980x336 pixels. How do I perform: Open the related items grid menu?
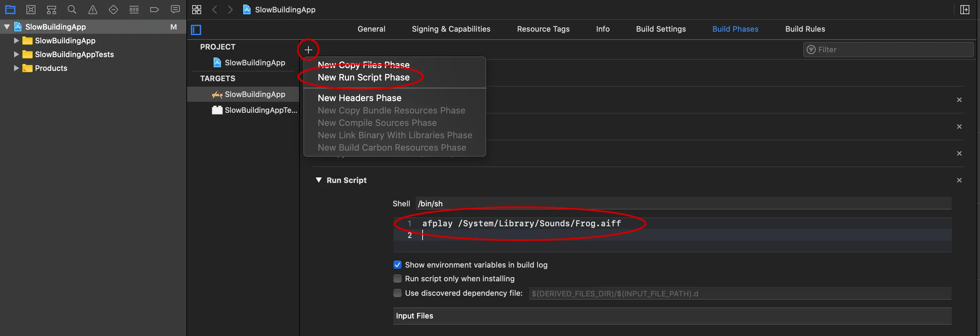pos(197,10)
